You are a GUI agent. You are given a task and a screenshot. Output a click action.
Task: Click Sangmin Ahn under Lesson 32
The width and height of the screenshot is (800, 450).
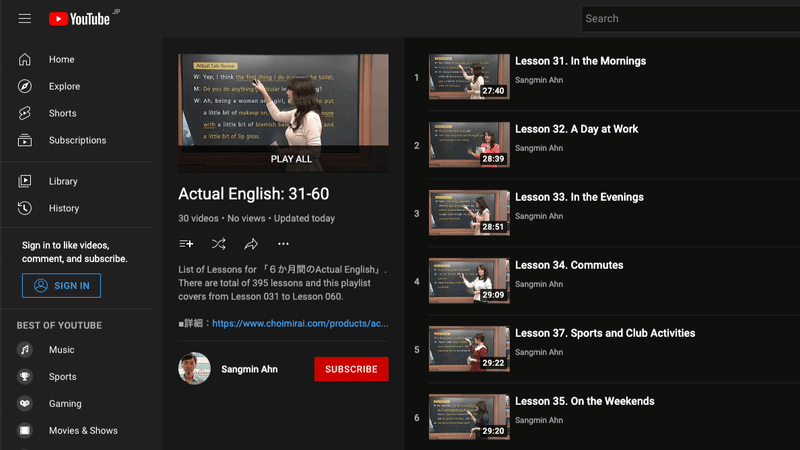[x=539, y=148]
